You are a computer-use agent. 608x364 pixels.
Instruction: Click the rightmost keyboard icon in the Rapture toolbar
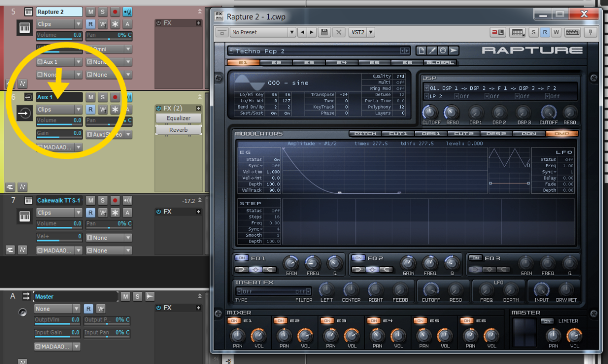pyautogui.click(x=573, y=32)
